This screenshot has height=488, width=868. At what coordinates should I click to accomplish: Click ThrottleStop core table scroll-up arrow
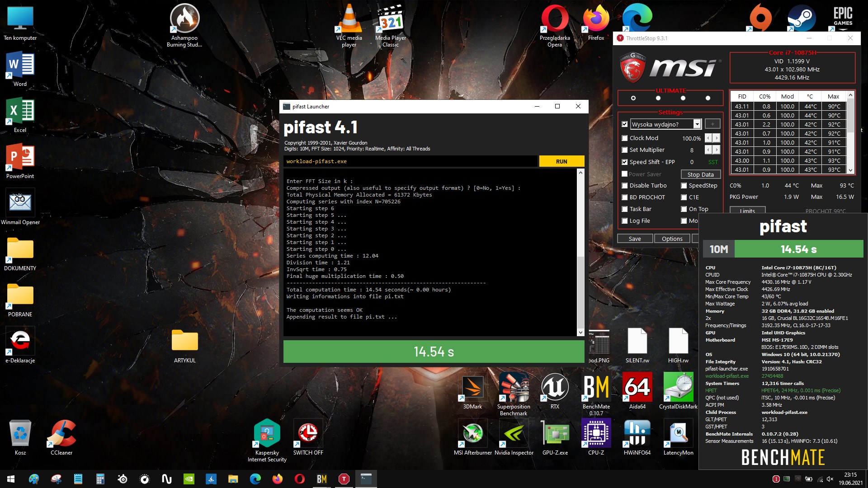coord(850,95)
